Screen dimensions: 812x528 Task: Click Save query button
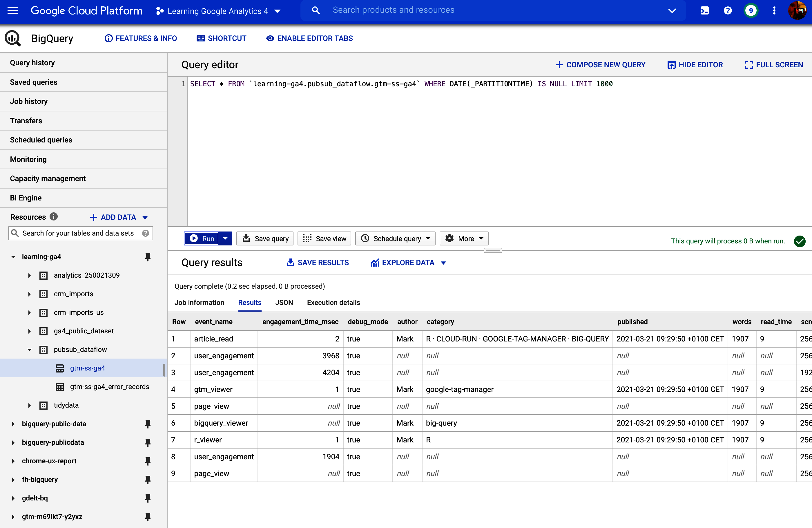coord(265,238)
